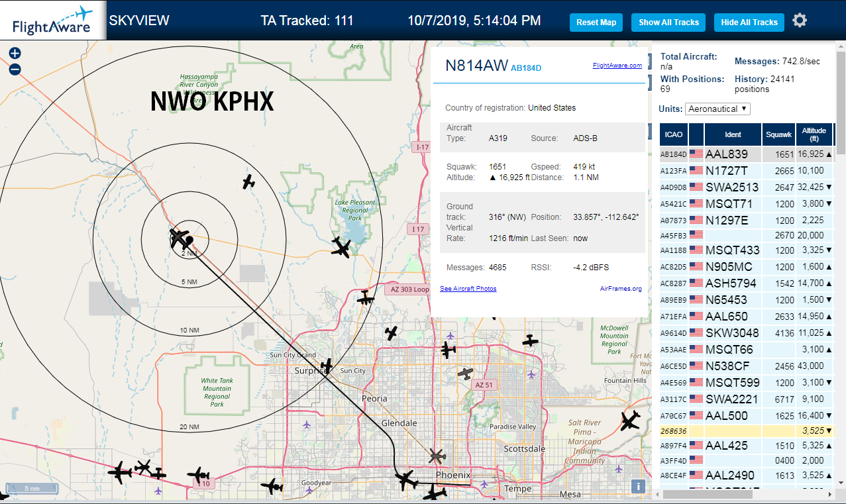Viewport: 846px width, 504px height.
Task: Select the aircraft icon left of McDowell Mountain Park
Action: click(530, 340)
